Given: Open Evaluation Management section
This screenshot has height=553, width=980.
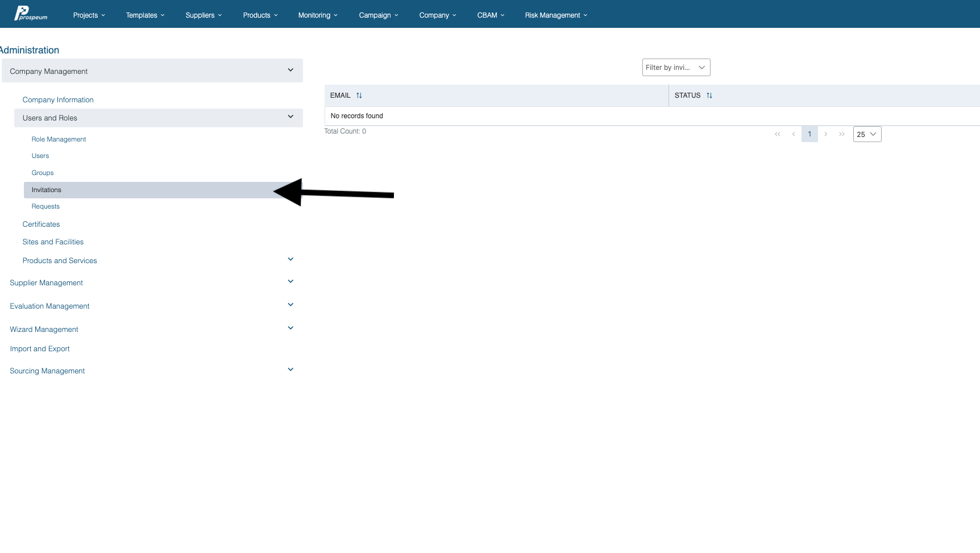Looking at the screenshot, I should (x=49, y=306).
